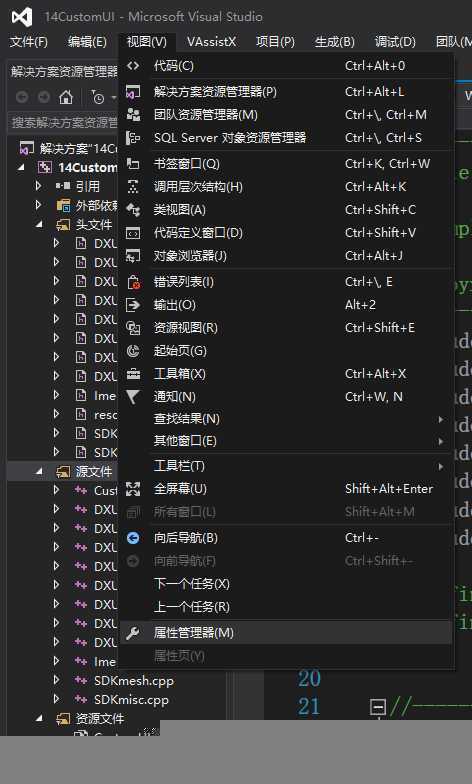
Task: Click the 通知(N) flag icon
Action: pos(132,396)
